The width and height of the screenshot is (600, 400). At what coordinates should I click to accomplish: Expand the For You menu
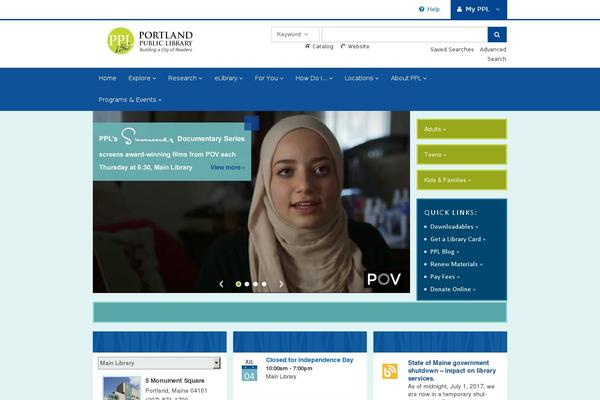(x=269, y=78)
